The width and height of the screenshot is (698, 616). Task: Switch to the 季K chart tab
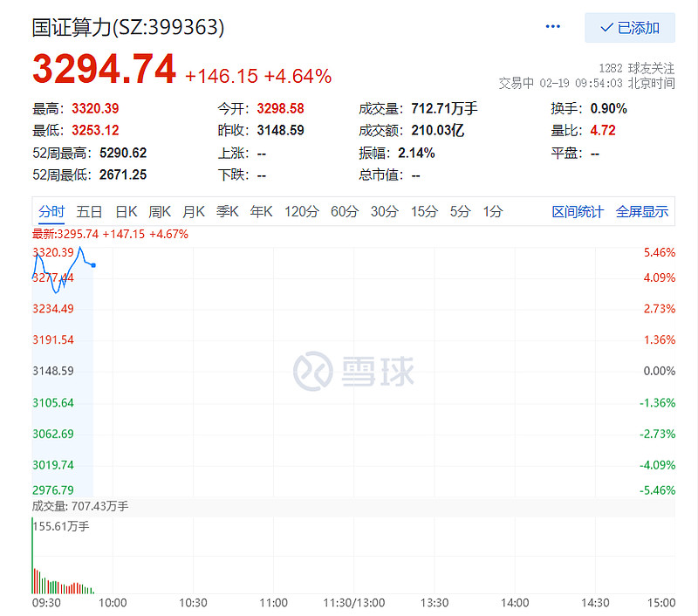[228, 211]
